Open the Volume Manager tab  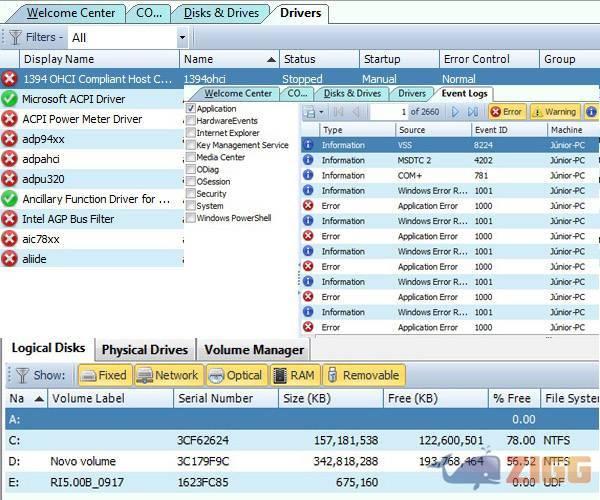[253, 350]
